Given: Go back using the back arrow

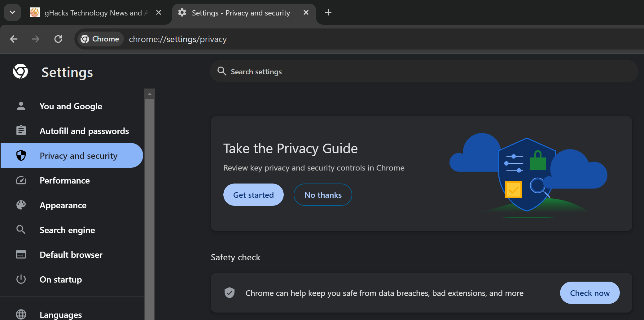Looking at the screenshot, I should pyautogui.click(x=14, y=39).
